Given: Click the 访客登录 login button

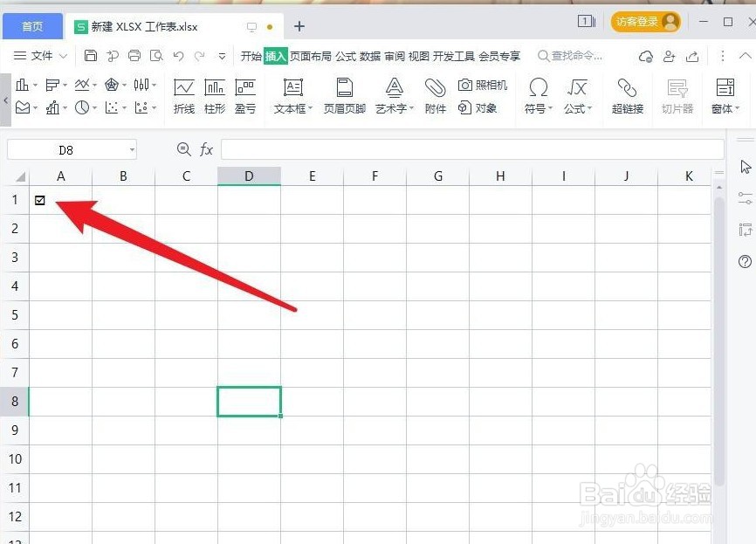Looking at the screenshot, I should pyautogui.click(x=644, y=21).
